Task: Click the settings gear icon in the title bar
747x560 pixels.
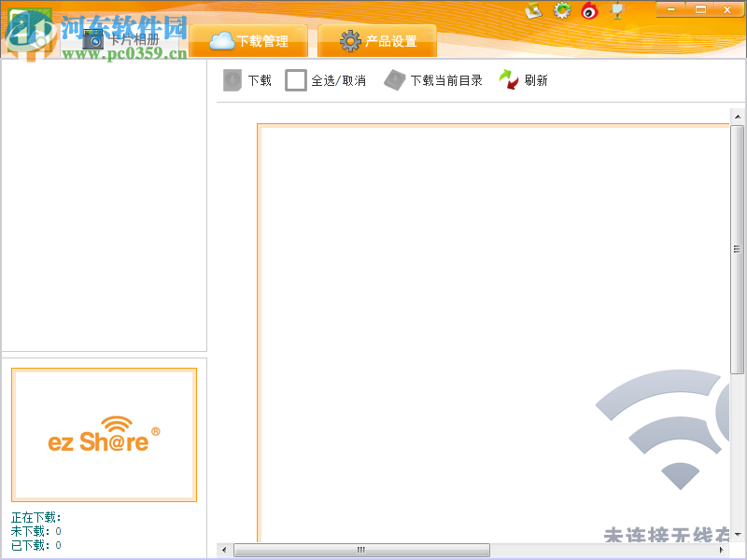Action: (561, 10)
